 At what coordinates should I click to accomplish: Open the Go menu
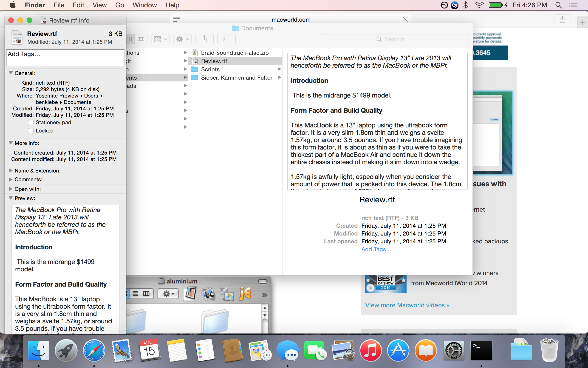pyautogui.click(x=119, y=5)
